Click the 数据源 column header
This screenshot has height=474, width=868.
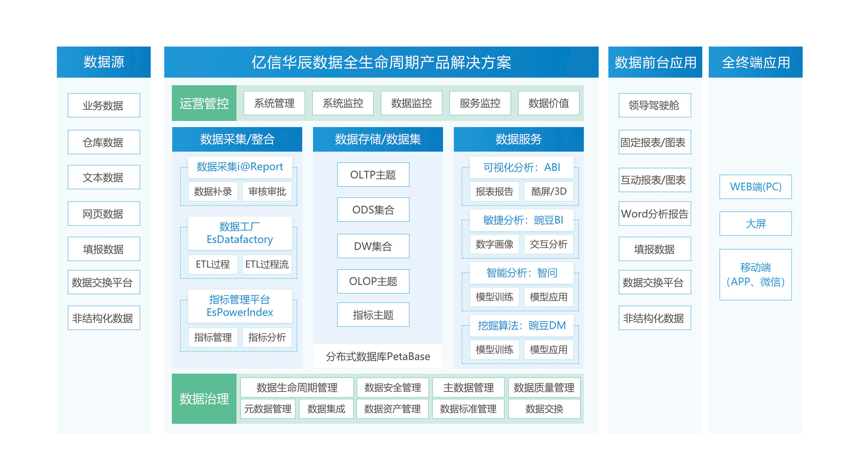click(104, 62)
